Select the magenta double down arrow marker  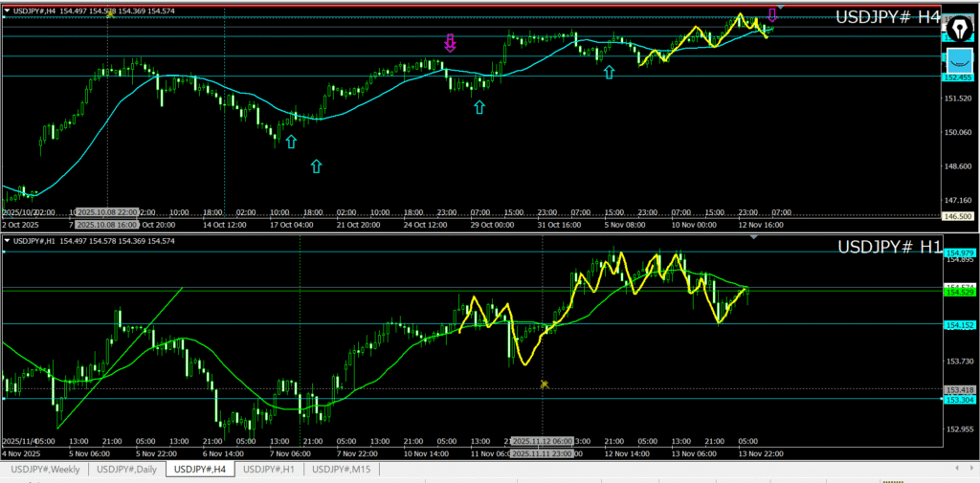click(450, 42)
